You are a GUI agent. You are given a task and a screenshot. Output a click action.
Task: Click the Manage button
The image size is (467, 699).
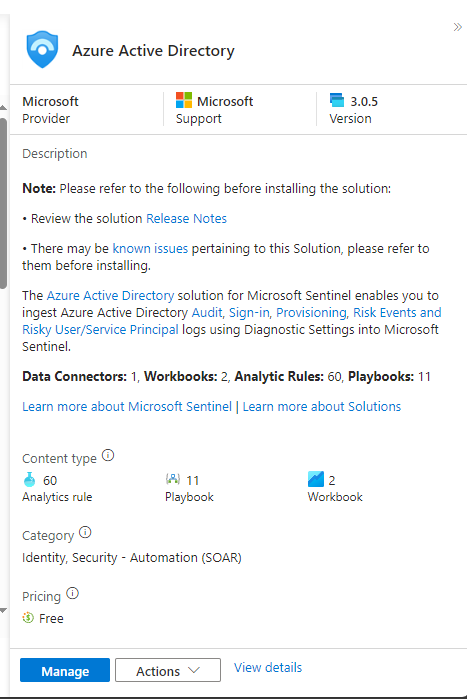(x=65, y=670)
